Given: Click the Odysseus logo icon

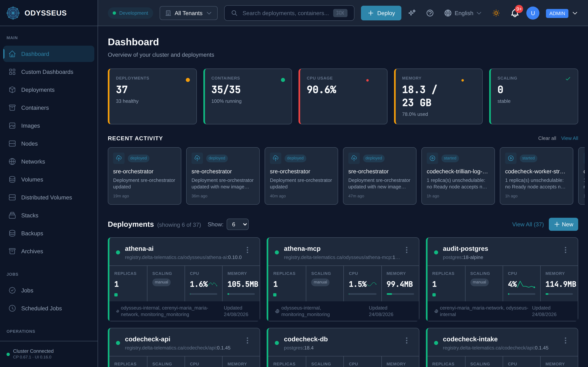Looking at the screenshot, I should click(x=13, y=13).
